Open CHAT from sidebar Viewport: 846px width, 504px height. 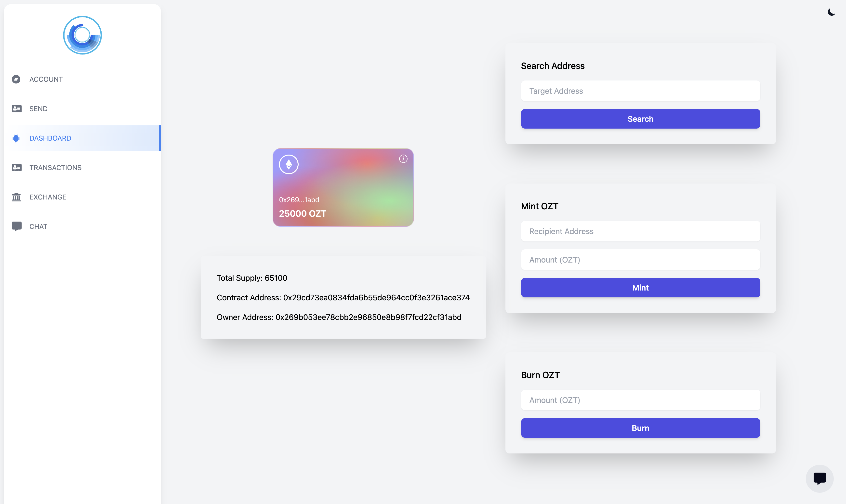(x=38, y=226)
